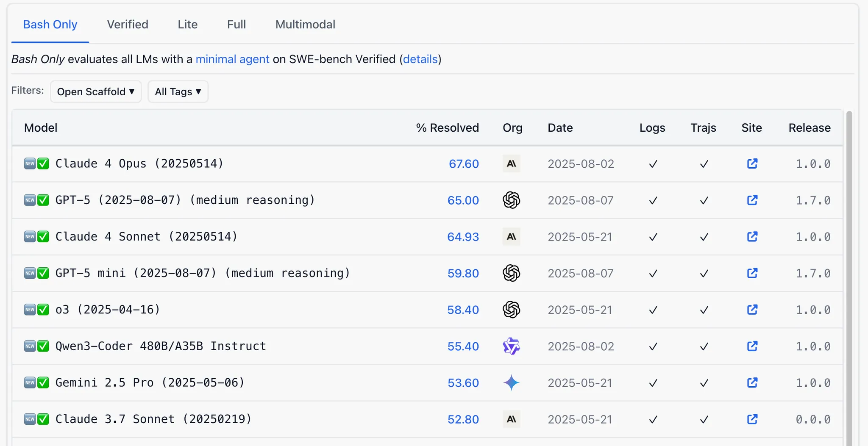The image size is (868, 446).
Task: Follow the details link
Action: pyautogui.click(x=420, y=59)
